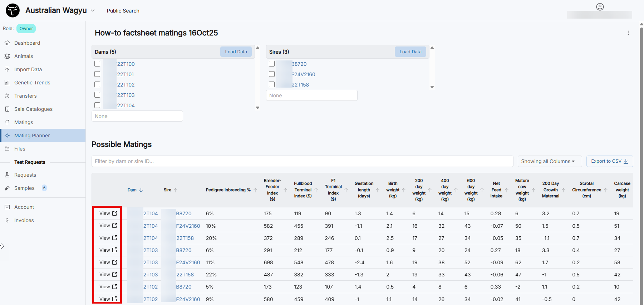Click the Dashboard home icon
Screen dimensions: 644x305
click(7, 43)
